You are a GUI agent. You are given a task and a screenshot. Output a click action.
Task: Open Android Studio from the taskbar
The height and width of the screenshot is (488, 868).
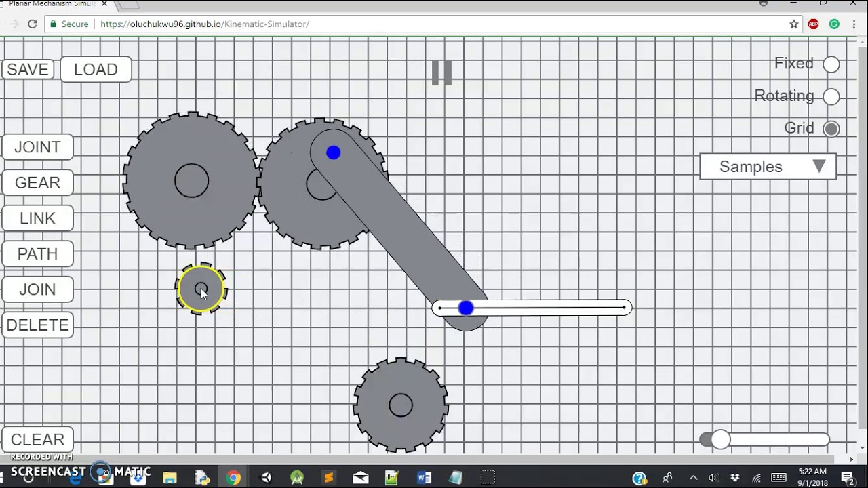point(297,478)
